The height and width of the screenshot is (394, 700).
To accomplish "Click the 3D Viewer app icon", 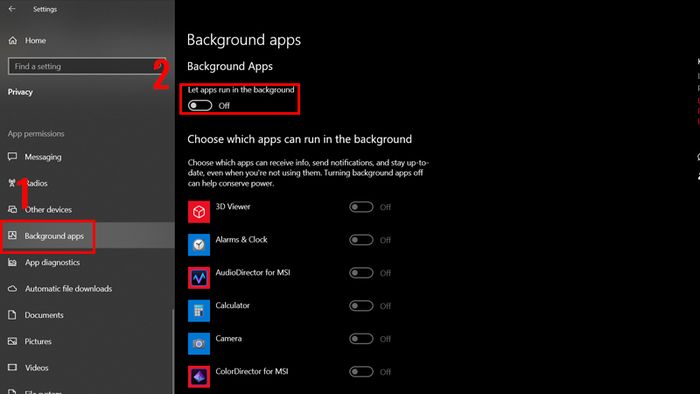I will pyautogui.click(x=199, y=212).
